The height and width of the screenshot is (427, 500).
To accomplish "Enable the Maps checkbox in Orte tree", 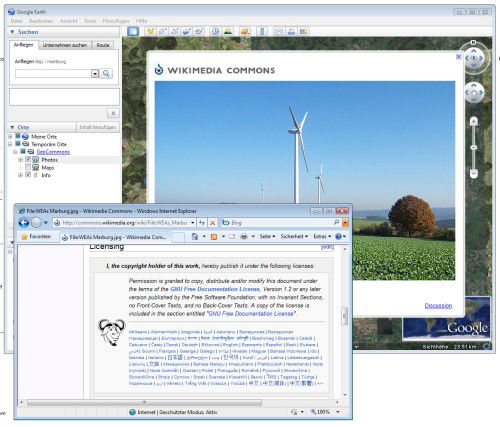I will pyautogui.click(x=28, y=167).
